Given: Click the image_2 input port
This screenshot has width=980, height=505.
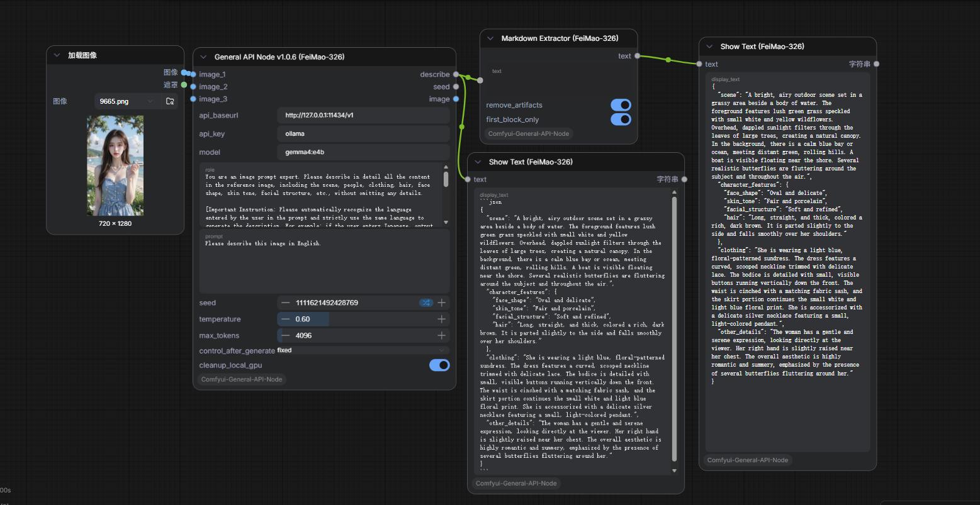Looking at the screenshot, I should click(x=193, y=87).
